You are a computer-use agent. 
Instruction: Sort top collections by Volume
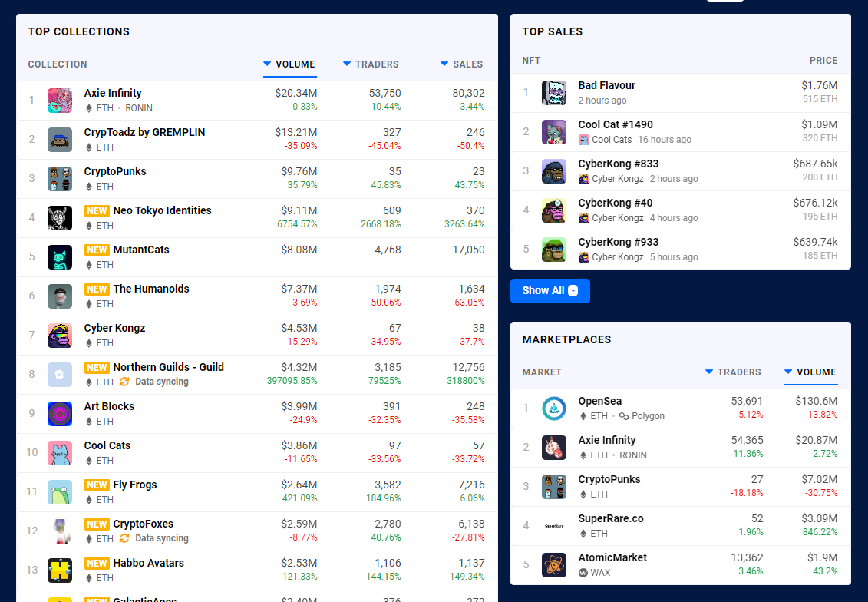click(289, 64)
